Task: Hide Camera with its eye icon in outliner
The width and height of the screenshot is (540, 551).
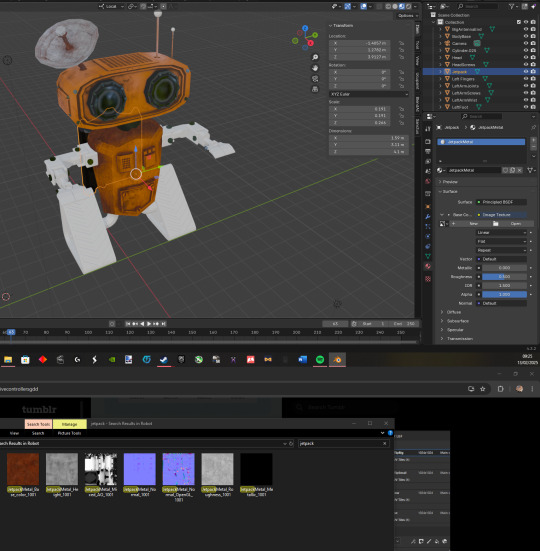Action: click(526, 43)
